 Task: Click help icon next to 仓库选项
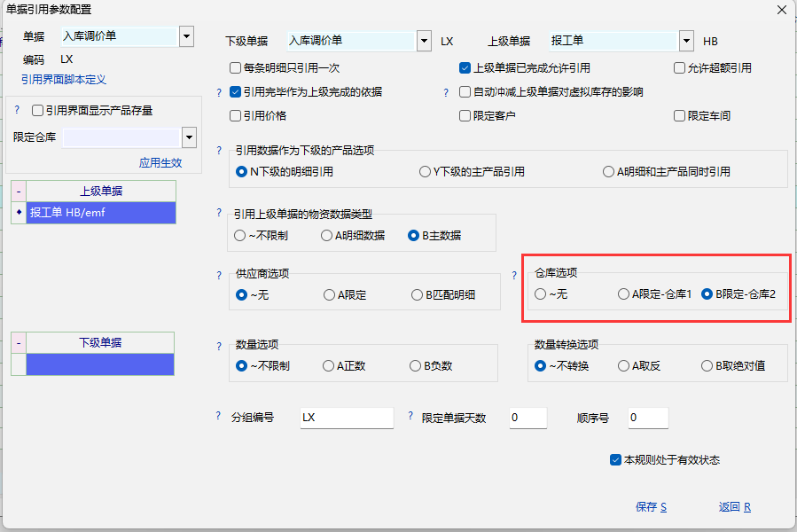point(514,276)
